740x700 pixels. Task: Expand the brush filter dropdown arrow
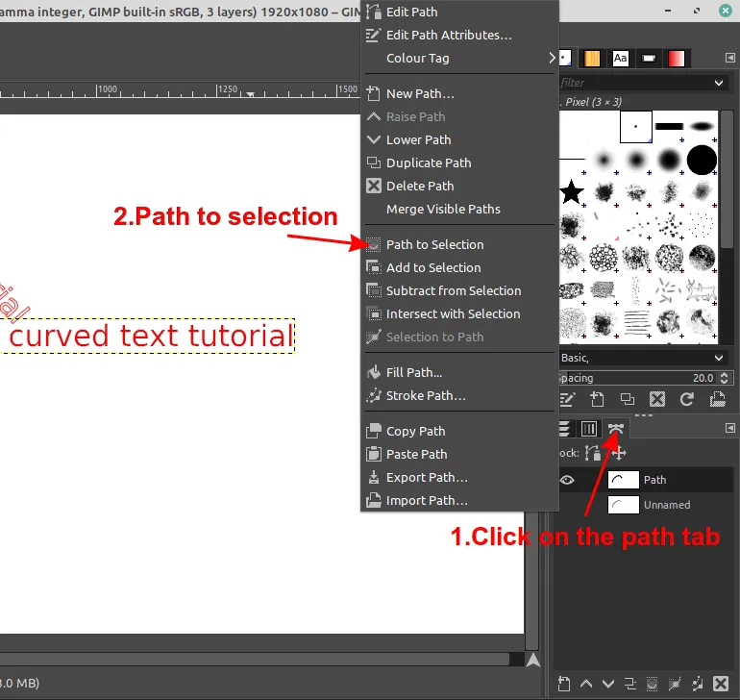tap(719, 84)
